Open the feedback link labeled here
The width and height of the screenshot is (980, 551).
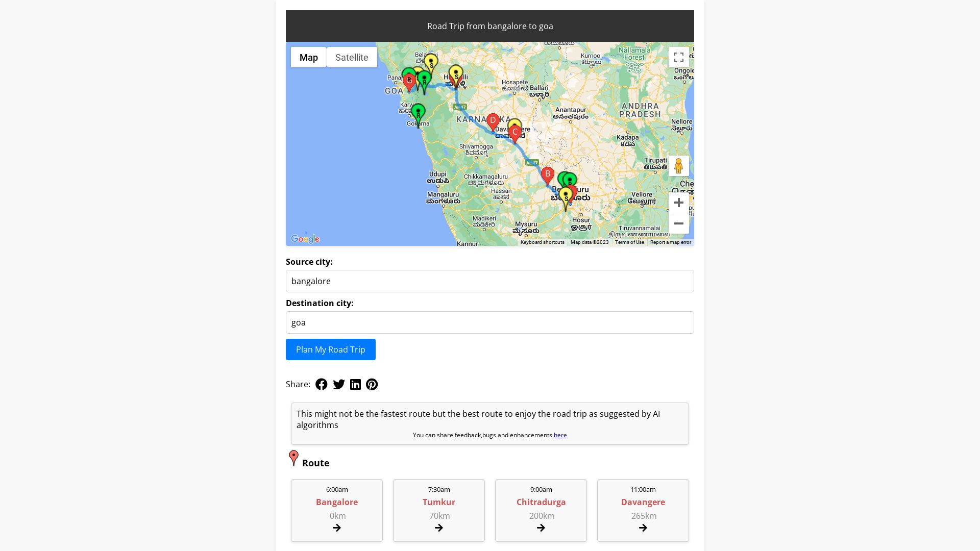click(560, 435)
